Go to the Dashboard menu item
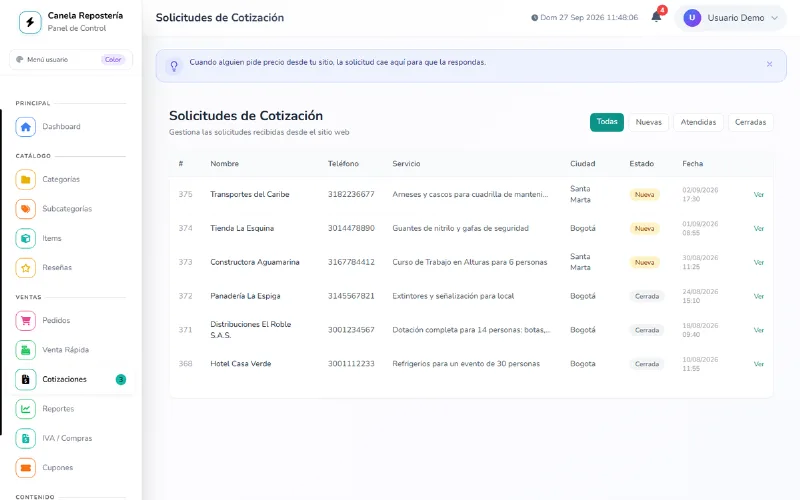The height and width of the screenshot is (500, 800). click(x=71, y=127)
